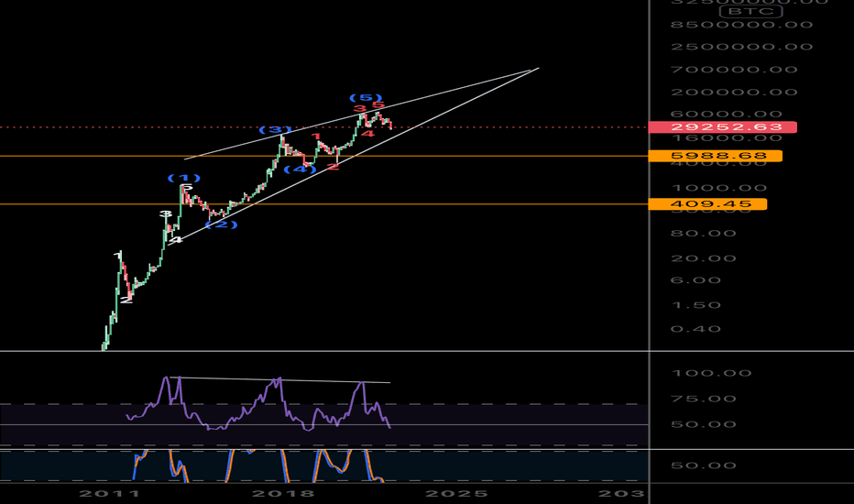Click the 50.00 label on stochastic axis
854x504 pixels.
[704, 466]
